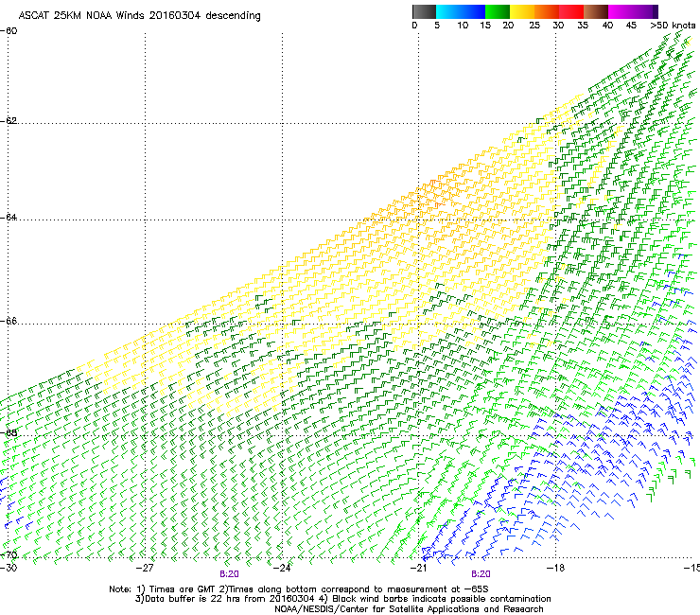Click the "25" label under the color scale

click(534, 26)
